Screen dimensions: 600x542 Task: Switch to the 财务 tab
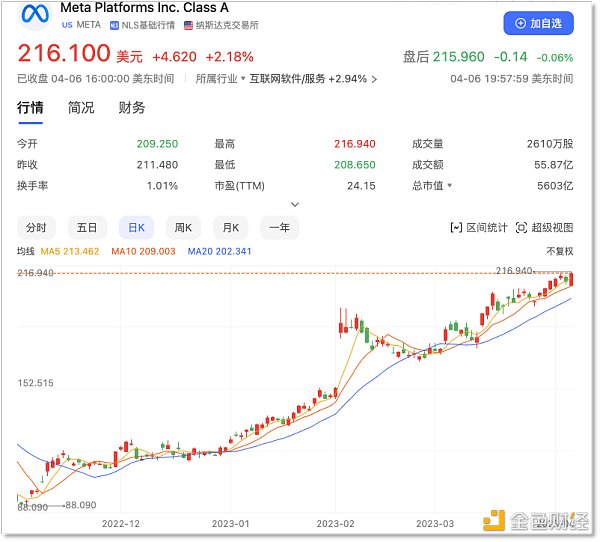[132, 108]
